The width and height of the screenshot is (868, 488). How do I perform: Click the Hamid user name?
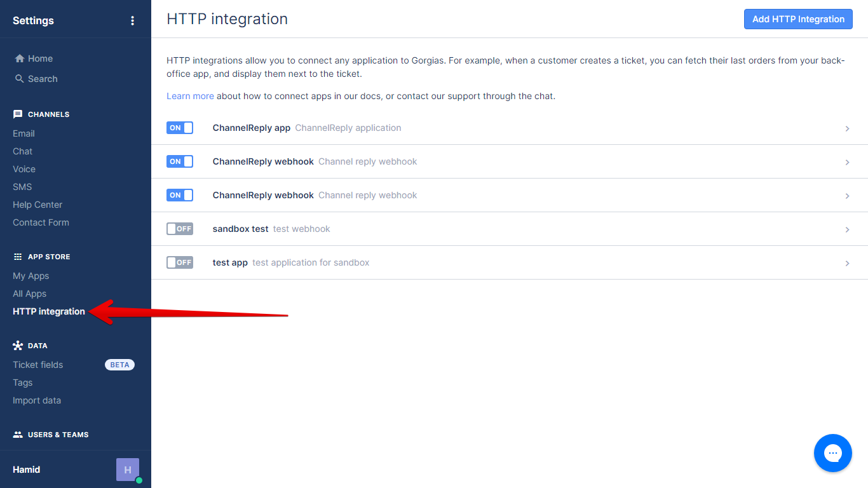tap(26, 470)
